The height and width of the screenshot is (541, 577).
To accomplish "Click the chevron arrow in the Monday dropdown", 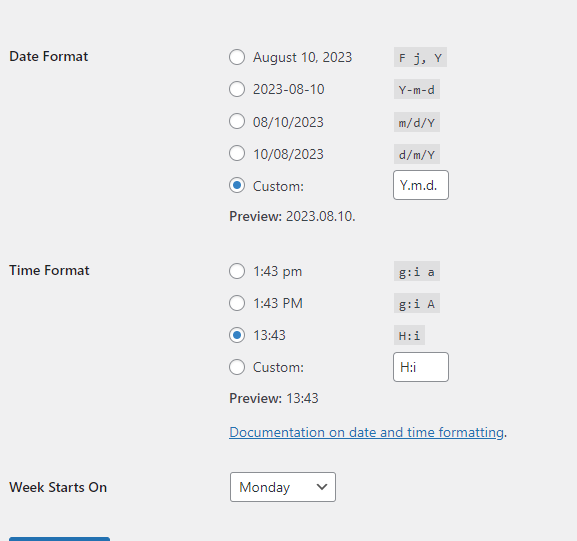I will click(322, 487).
